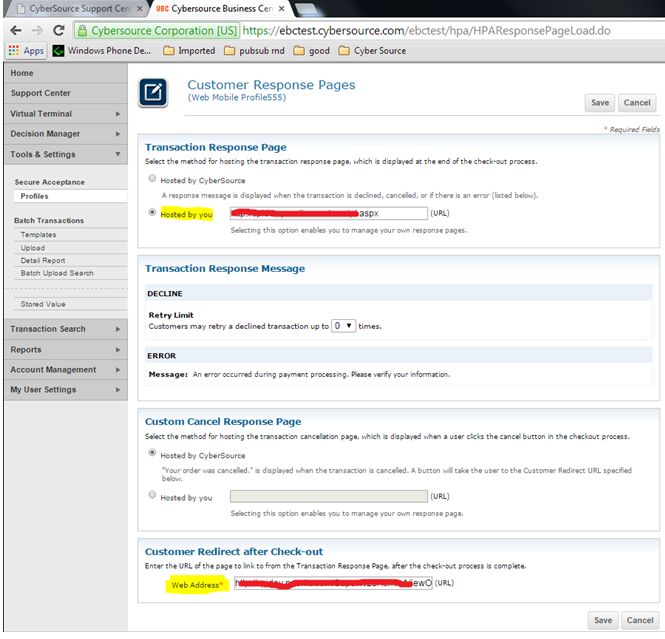This screenshot has height=639, width=665.
Task: Select Hosted by you for Transaction Response Page
Action: [152, 212]
